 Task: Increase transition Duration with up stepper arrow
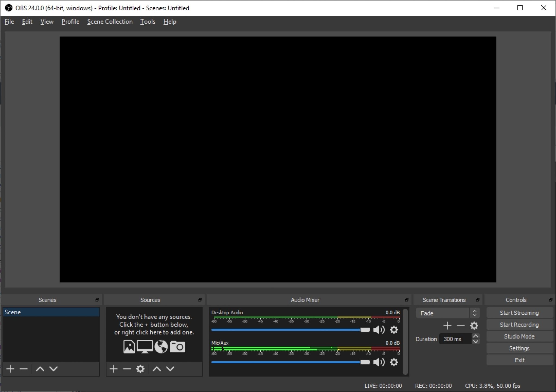coord(476,336)
